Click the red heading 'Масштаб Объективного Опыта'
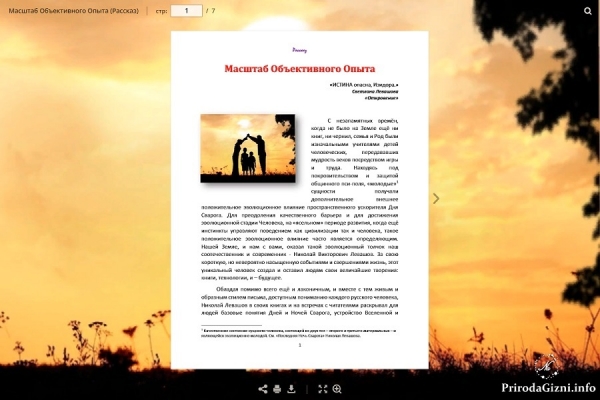The height and width of the screenshot is (400, 600). [x=300, y=69]
